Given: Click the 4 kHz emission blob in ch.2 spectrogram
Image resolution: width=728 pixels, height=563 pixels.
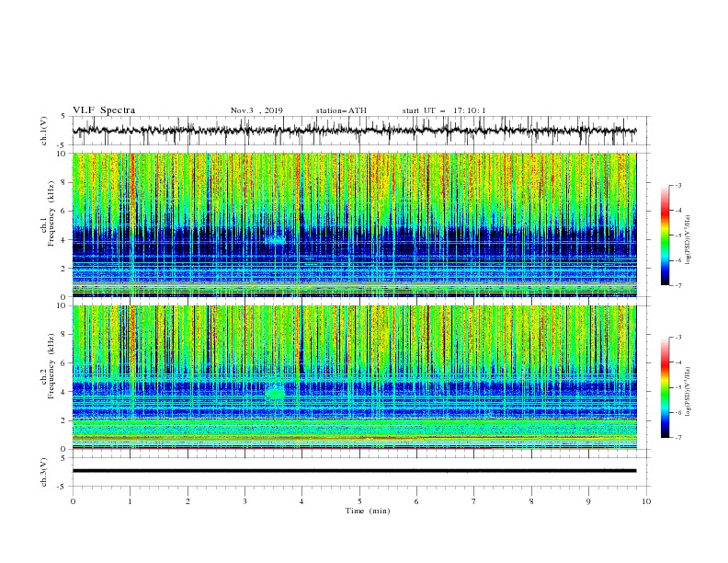Looking at the screenshot, I should pyautogui.click(x=275, y=392).
